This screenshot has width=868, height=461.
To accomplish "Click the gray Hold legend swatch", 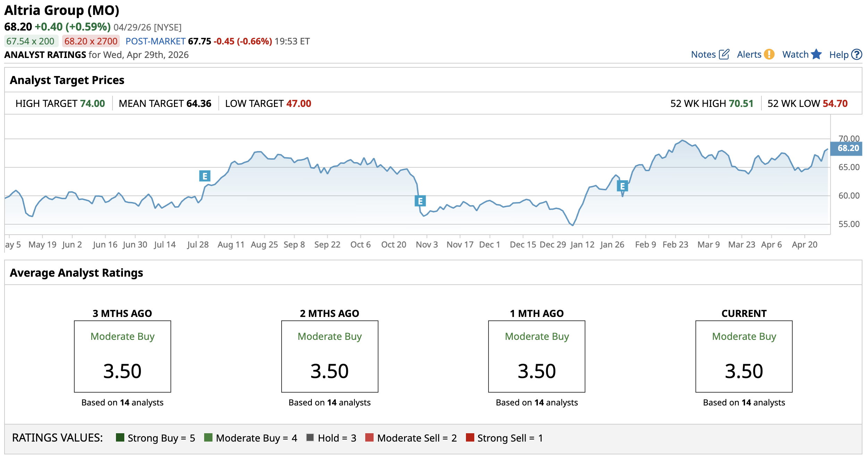I will 310,437.
